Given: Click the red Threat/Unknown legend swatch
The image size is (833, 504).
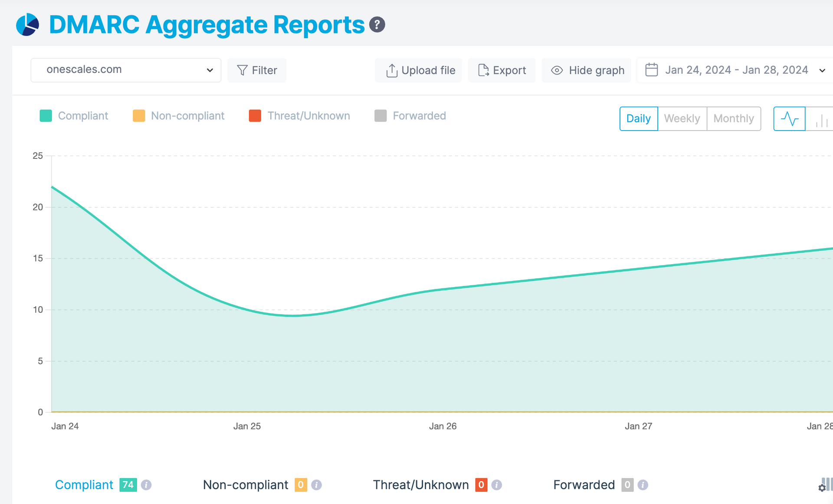Looking at the screenshot, I should coord(255,116).
